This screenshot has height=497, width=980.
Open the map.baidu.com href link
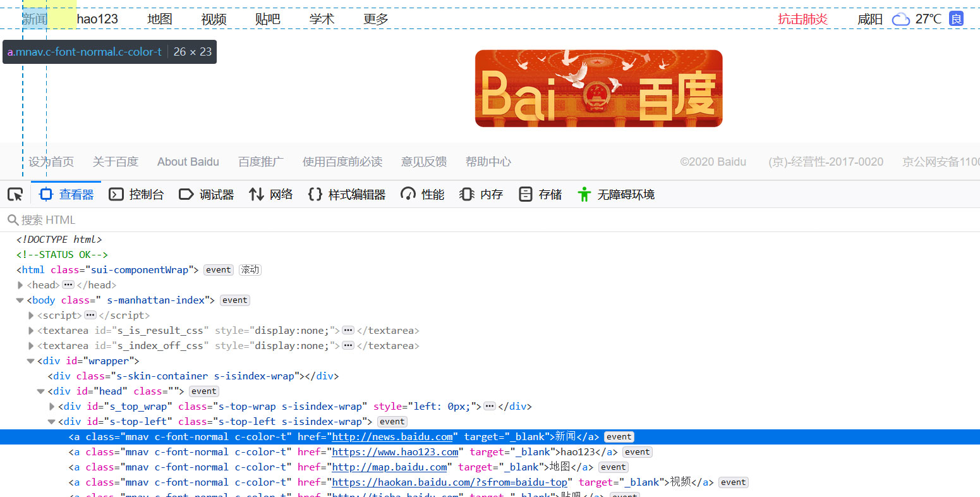pyautogui.click(x=390, y=467)
